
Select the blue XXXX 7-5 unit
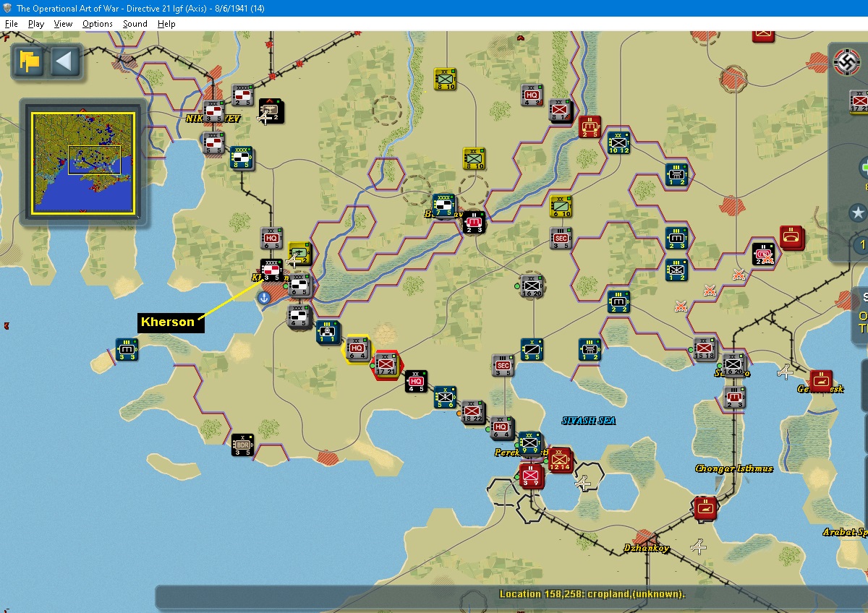444,205
